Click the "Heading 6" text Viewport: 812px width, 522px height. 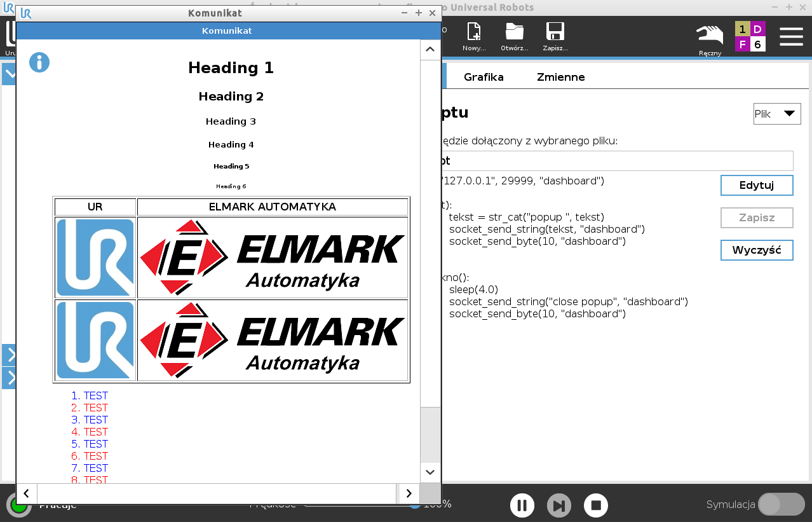pyautogui.click(x=231, y=186)
